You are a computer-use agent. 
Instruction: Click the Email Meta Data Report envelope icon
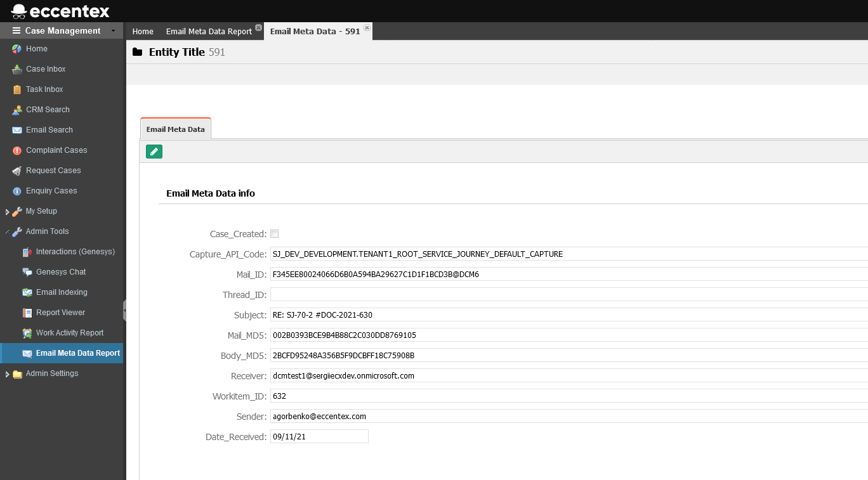coord(27,353)
